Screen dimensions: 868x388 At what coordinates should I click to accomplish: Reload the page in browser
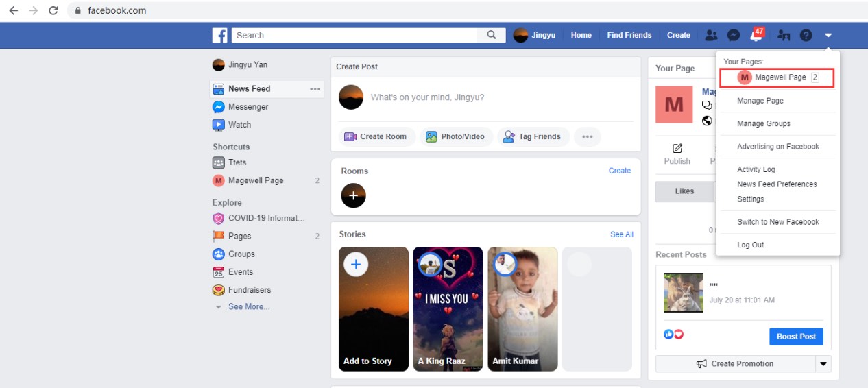tap(53, 10)
